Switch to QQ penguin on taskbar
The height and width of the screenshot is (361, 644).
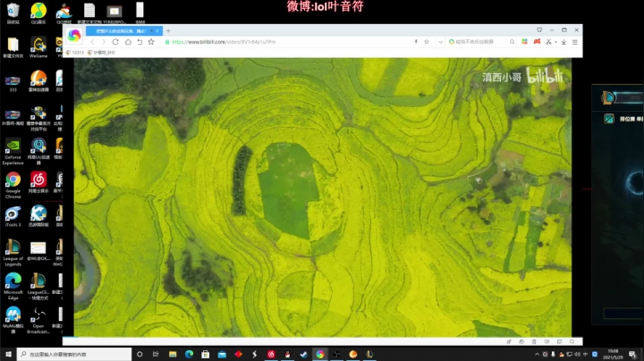pyautogui.click(x=287, y=354)
